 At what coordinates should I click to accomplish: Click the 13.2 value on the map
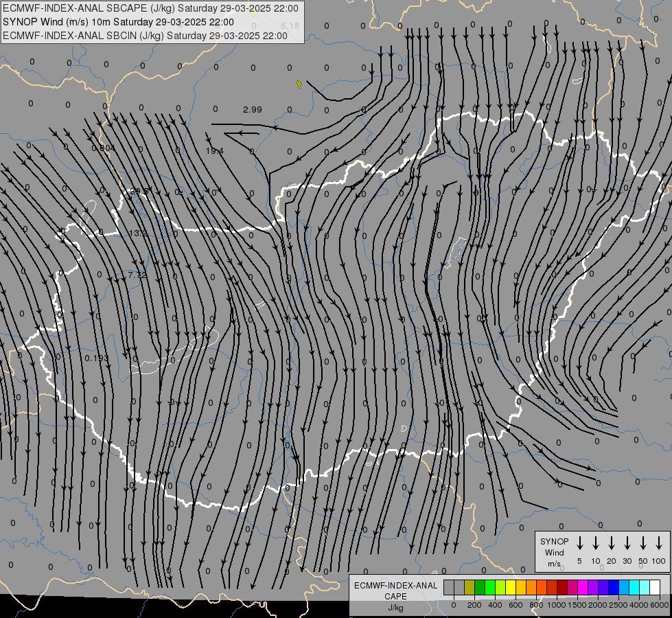pos(139,233)
